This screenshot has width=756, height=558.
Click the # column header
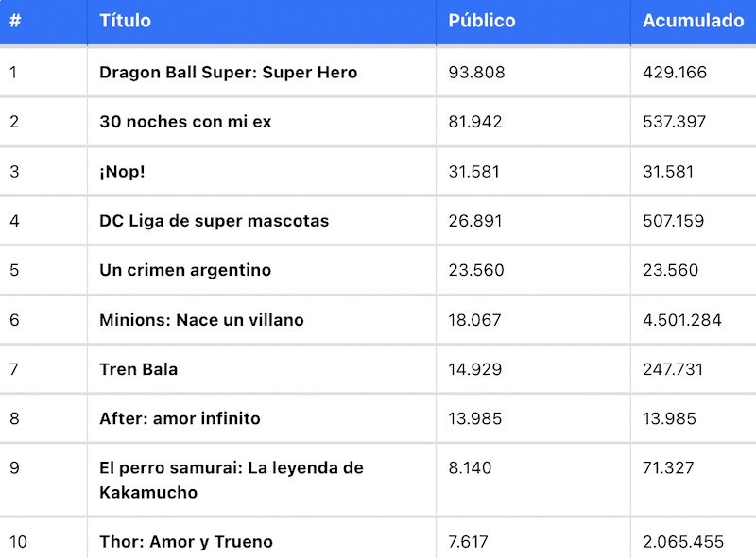click(x=15, y=21)
